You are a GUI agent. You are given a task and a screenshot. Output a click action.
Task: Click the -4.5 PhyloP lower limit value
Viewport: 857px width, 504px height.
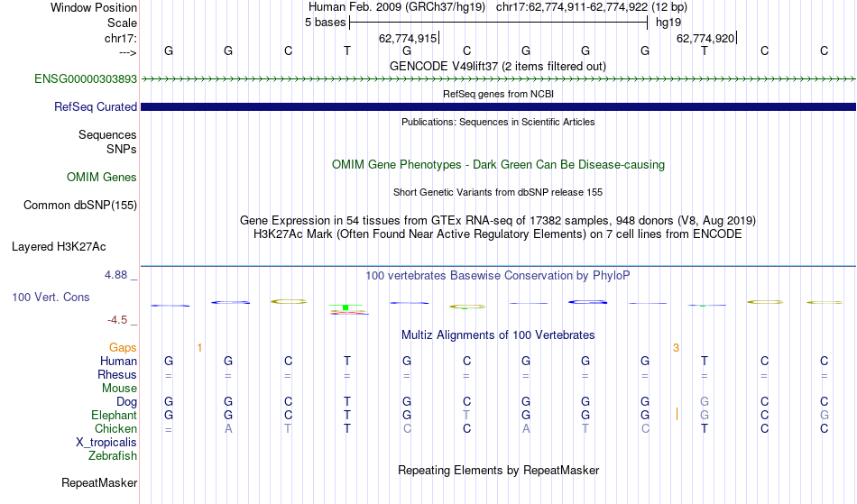[x=117, y=320]
